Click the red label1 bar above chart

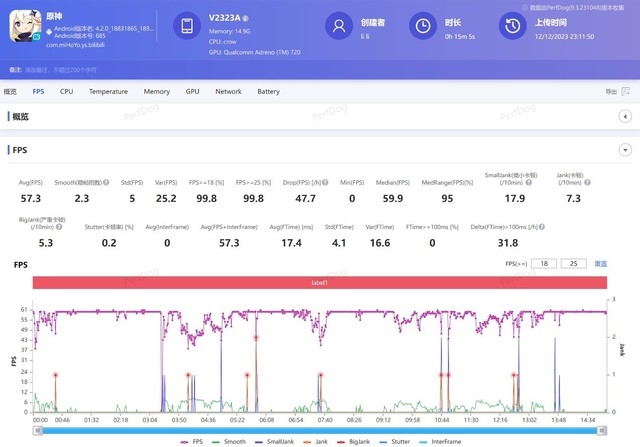tap(320, 284)
